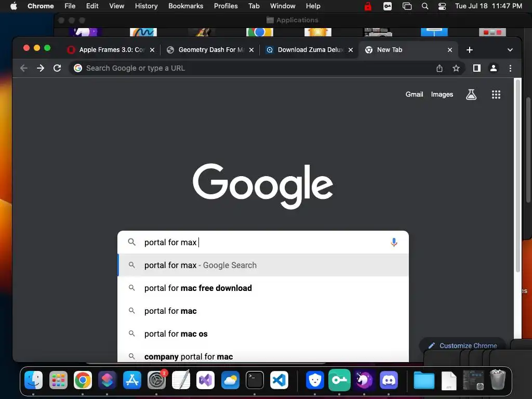Open Spotlight search in menu bar
The height and width of the screenshot is (399, 532).
(425, 6)
